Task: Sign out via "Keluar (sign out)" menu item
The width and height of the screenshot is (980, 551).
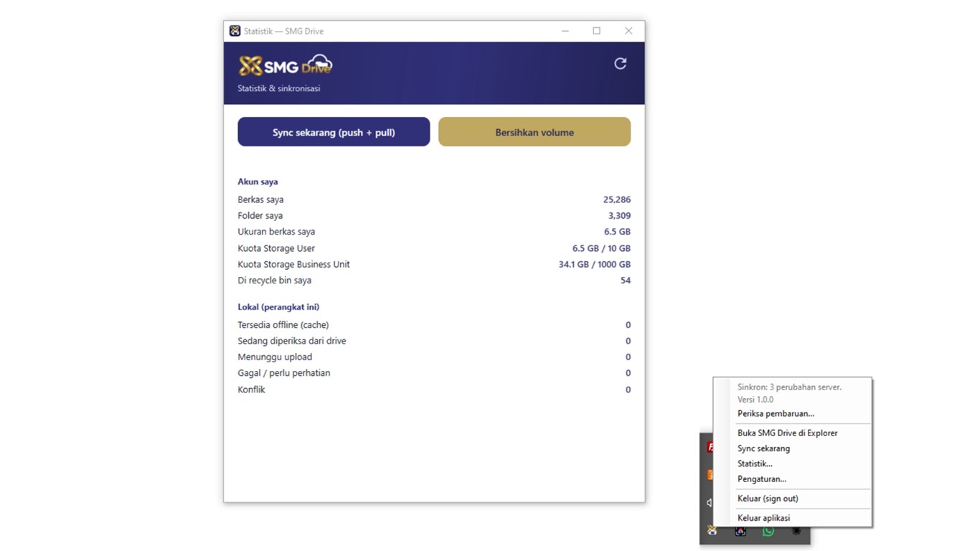Action: click(768, 498)
